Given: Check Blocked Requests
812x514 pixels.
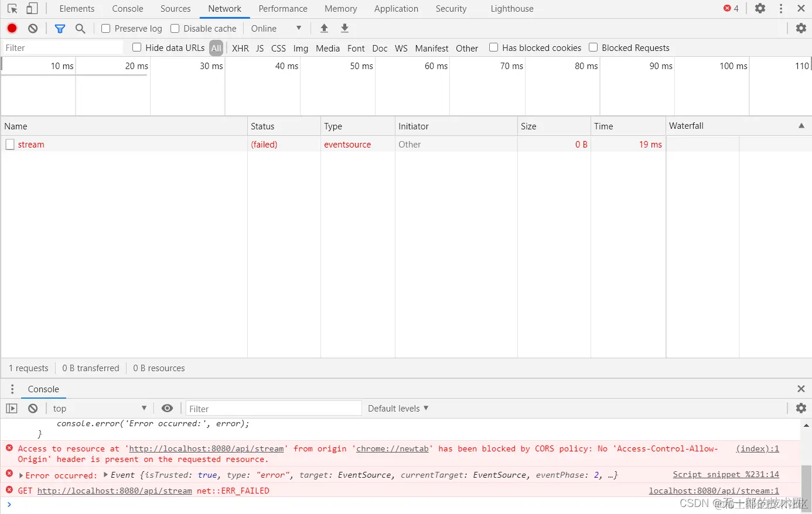Looking at the screenshot, I should click(593, 47).
